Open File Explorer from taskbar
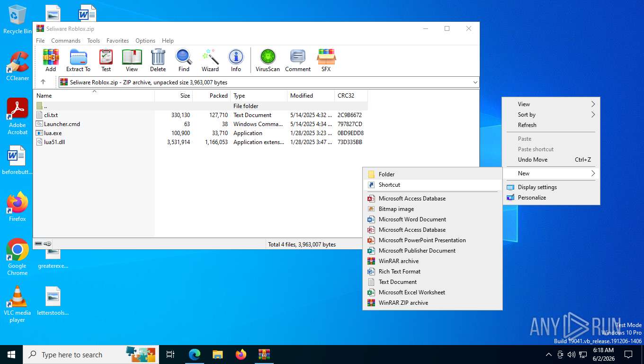This screenshot has height=364, width=644. [x=218, y=355]
